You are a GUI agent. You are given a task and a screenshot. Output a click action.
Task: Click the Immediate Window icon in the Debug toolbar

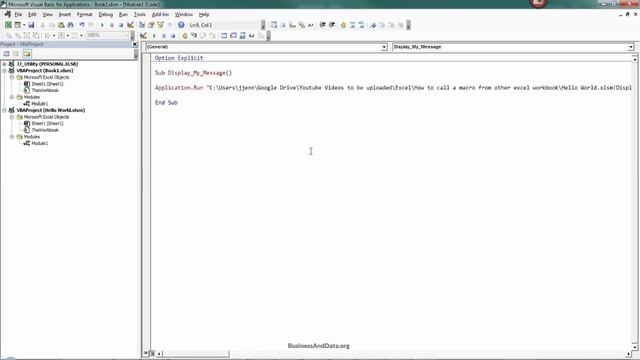233,36
